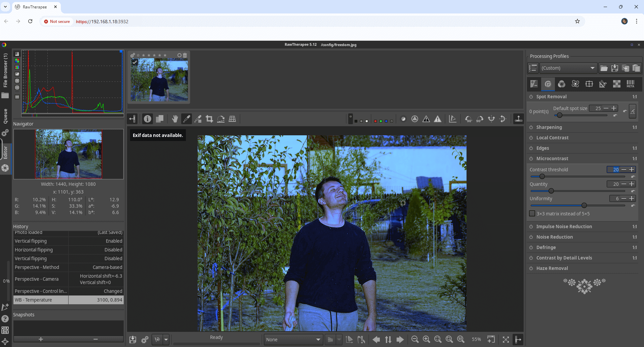
Task: Open the Detail tab
Action: click(x=548, y=84)
